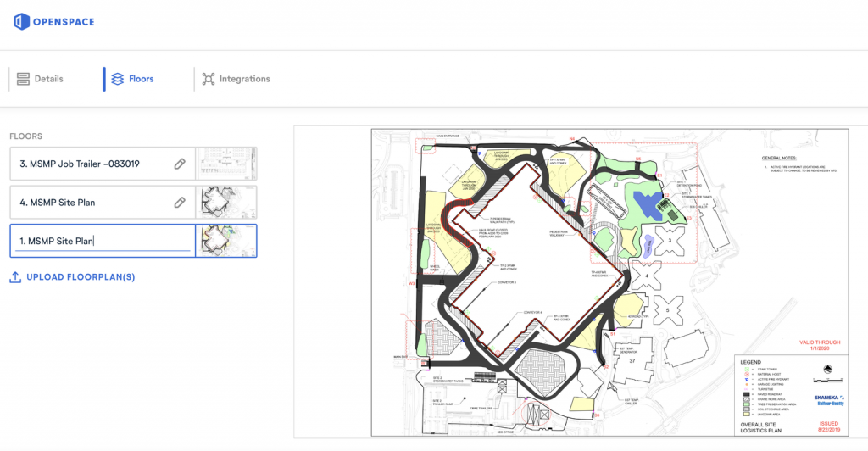The height and width of the screenshot is (451, 868).
Task: Click the blue detention pond on the plan
Action: click(650, 203)
